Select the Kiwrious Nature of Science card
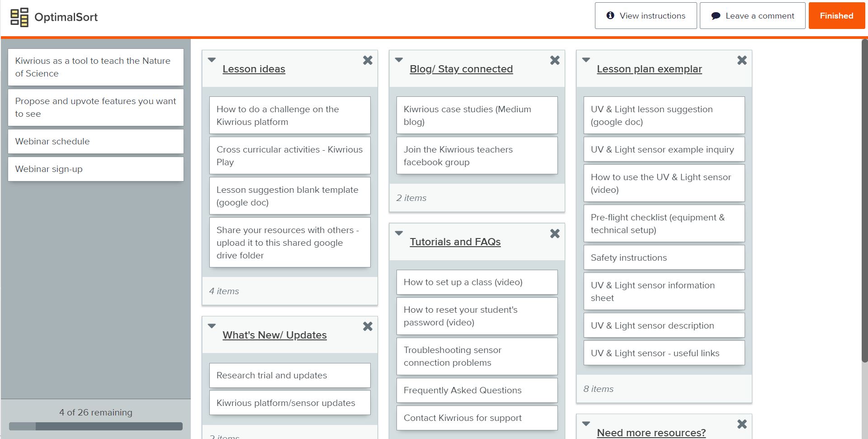 96,67
